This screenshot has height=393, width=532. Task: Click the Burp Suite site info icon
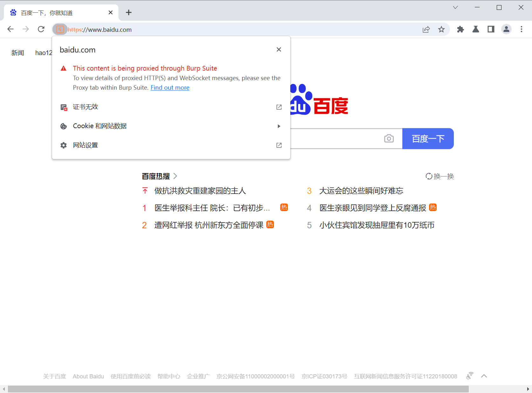pyautogui.click(x=60, y=30)
